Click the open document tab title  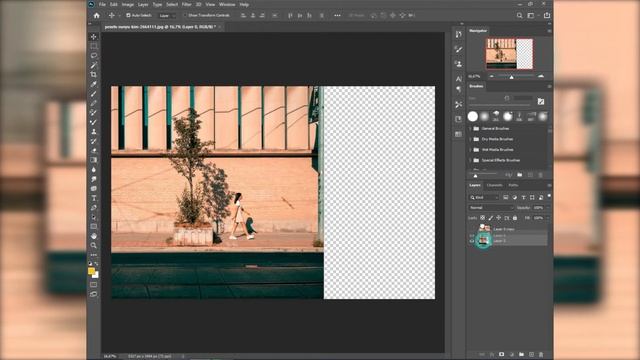[160, 27]
